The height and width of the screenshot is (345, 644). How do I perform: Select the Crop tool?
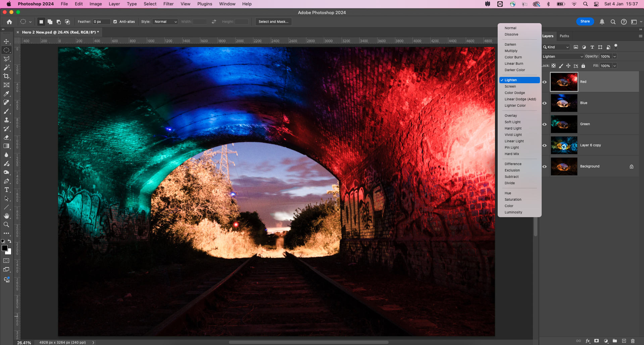(x=6, y=76)
